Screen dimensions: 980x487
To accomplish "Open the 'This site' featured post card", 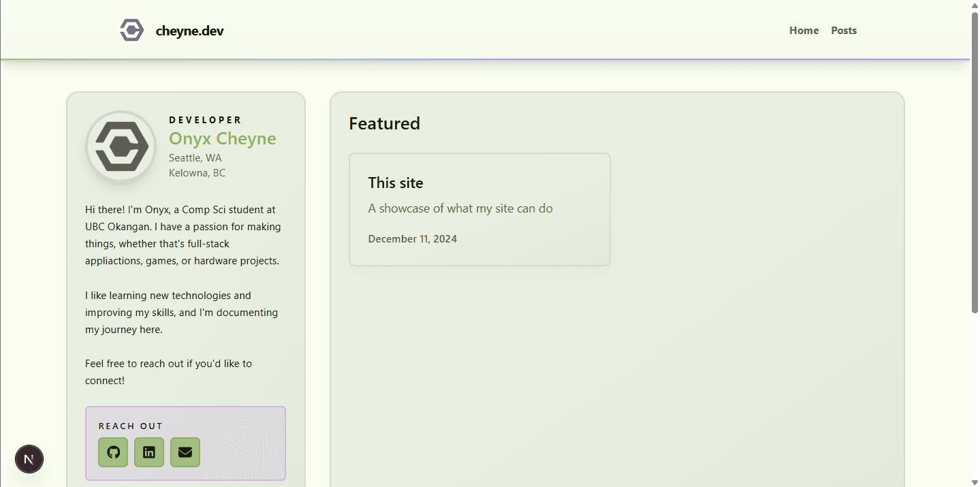I will (x=479, y=209).
